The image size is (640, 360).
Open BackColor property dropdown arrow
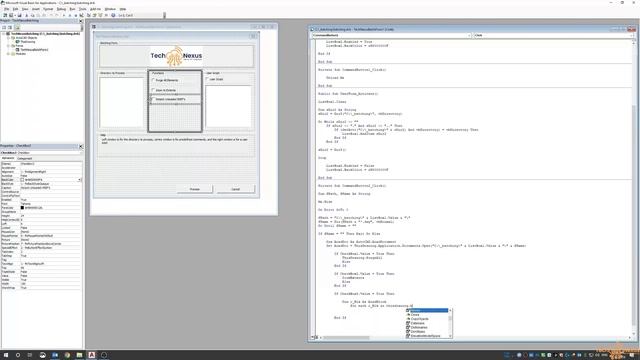point(80,180)
